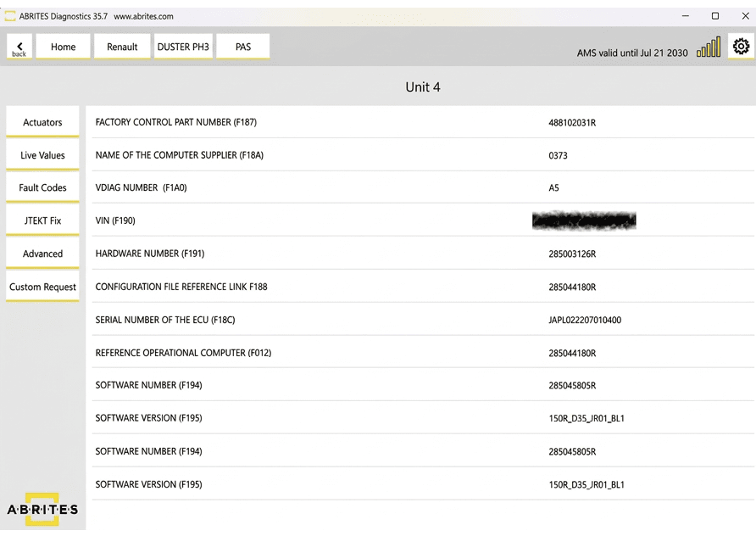Open the Advanced menu
Viewport: 756px width, 536px height.
[42, 254]
